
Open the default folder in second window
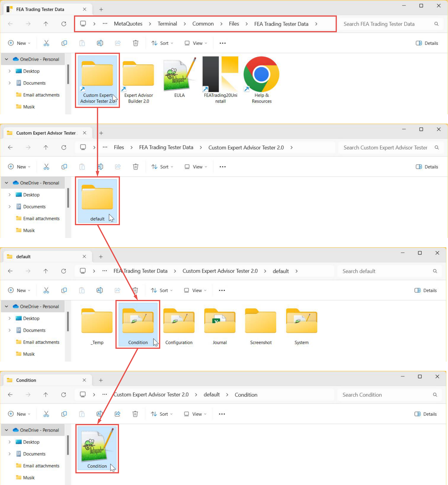pyautogui.click(x=97, y=201)
